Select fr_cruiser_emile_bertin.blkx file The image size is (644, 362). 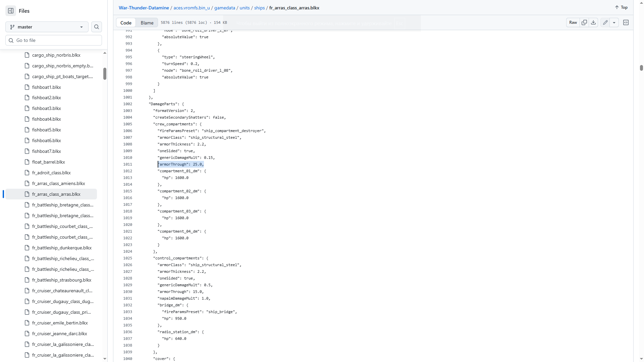click(60, 323)
